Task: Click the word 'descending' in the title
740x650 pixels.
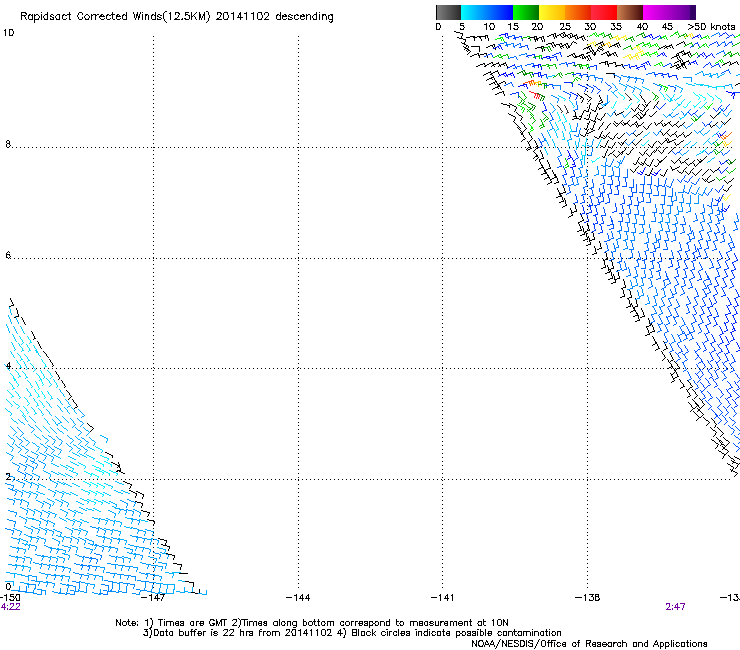Action: click(304, 17)
